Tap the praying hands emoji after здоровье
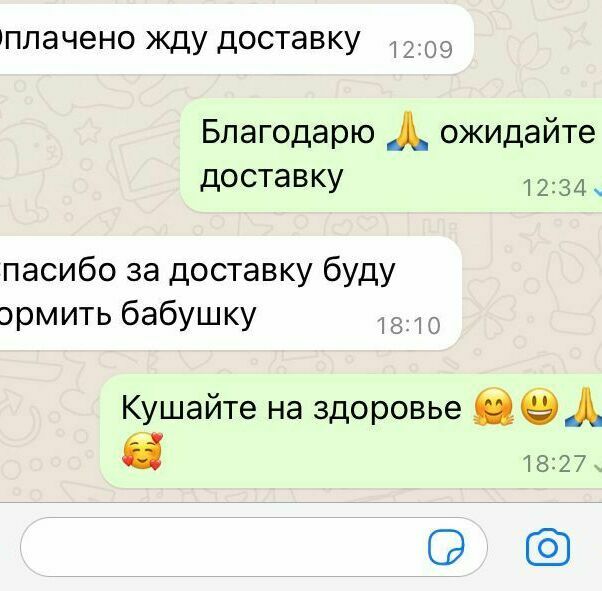This screenshot has height=591, width=602. [584, 406]
